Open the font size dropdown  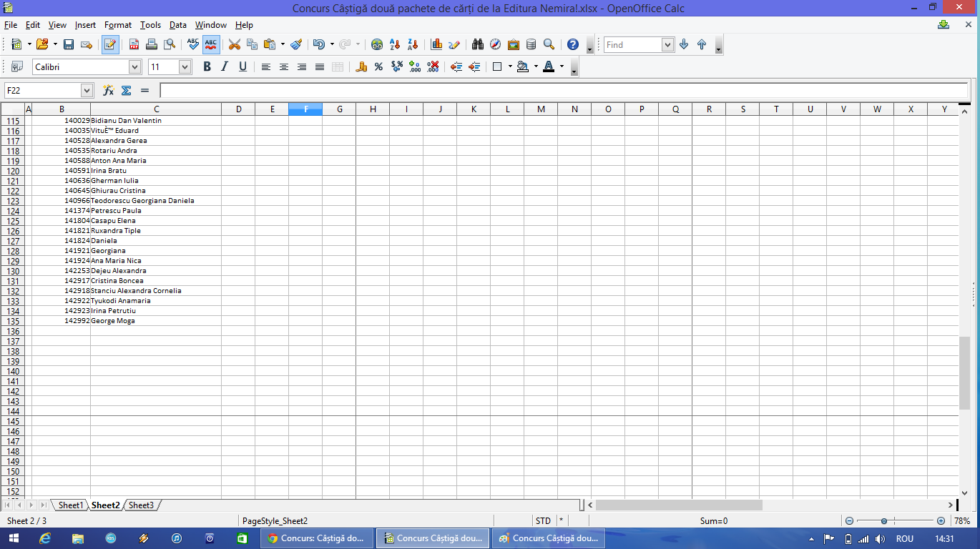185,66
